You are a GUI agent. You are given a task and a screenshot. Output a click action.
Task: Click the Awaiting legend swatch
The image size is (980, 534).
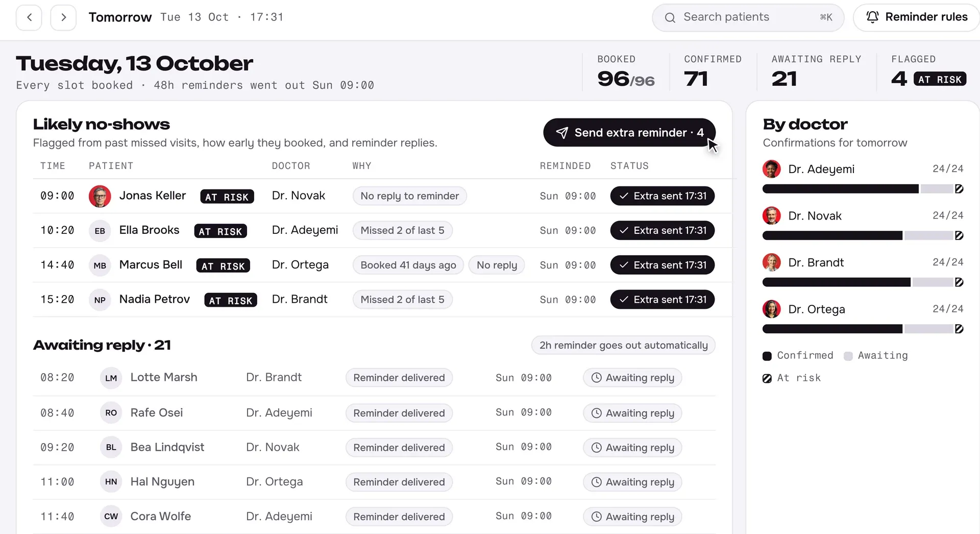tap(848, 356)
